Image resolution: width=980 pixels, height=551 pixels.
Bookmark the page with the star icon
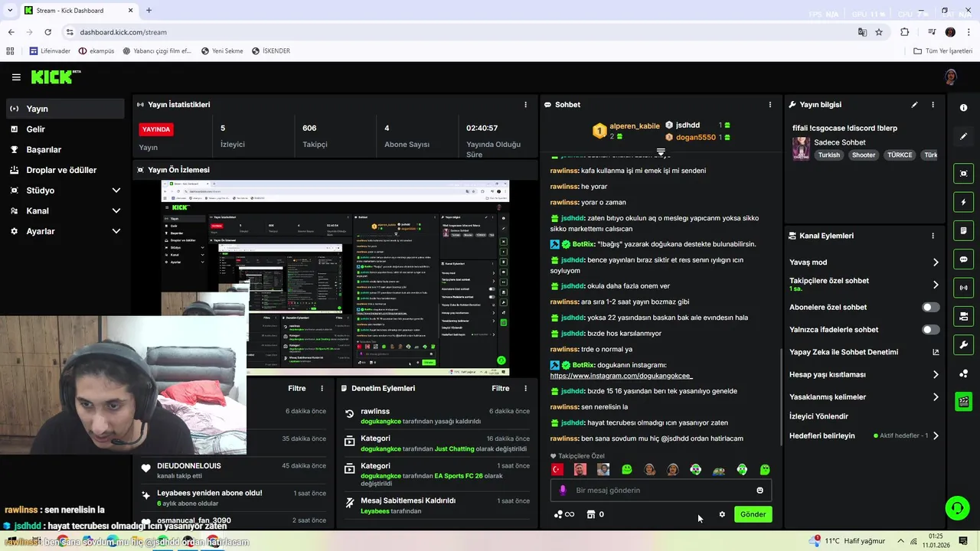coord(879,32)
